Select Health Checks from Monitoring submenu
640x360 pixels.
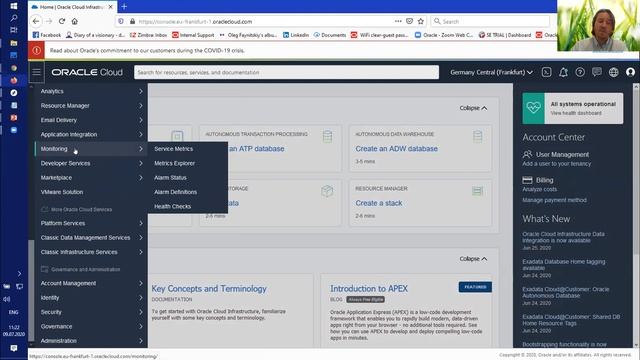pyautogui.click(x=173, y=207)
